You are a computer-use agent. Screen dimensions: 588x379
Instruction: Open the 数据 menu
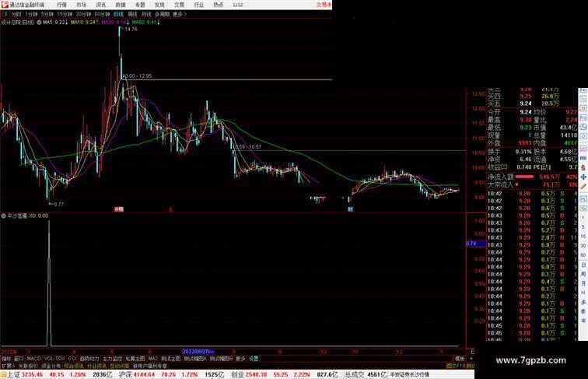[121, 5]
